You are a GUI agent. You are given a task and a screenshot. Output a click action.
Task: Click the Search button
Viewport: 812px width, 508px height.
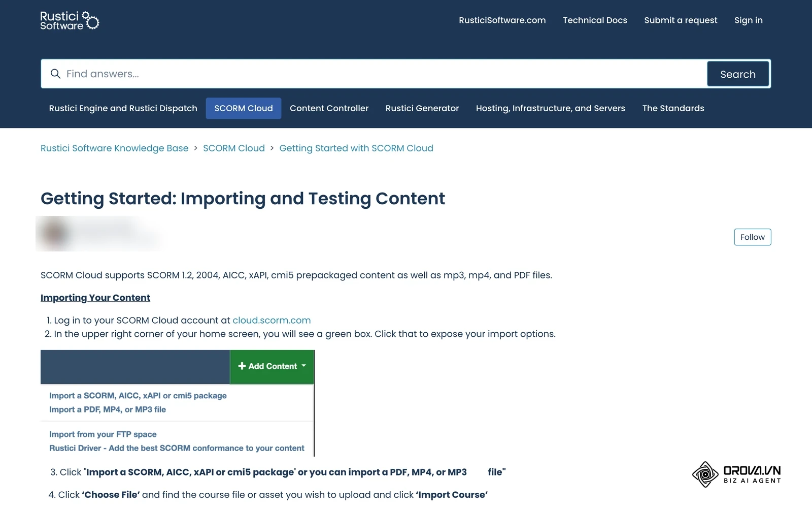click(x=738, y=74)
